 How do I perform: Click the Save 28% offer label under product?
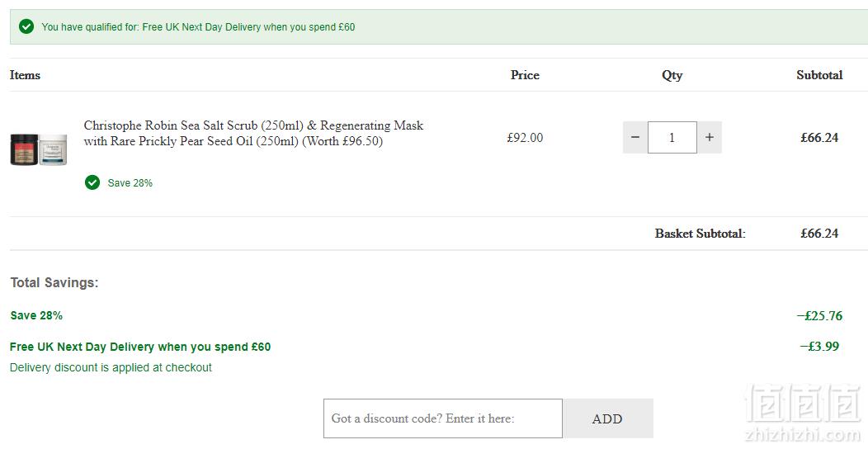click(130, 183)
